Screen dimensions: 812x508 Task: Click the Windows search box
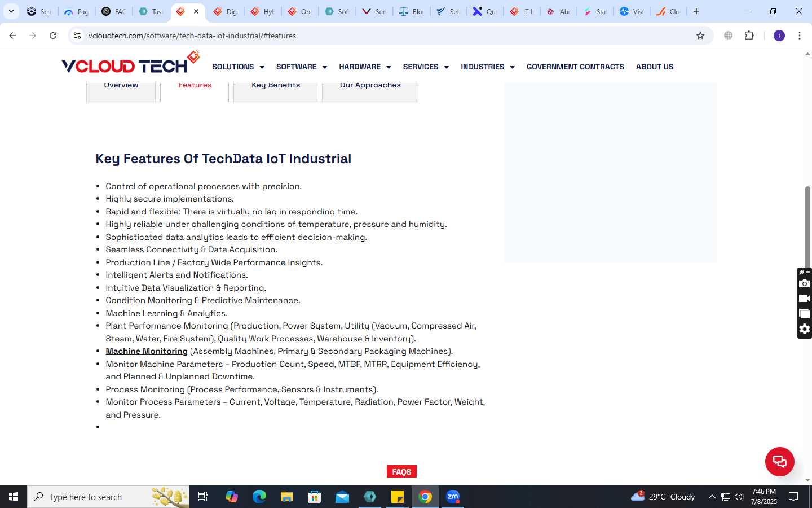pos(108,497)
